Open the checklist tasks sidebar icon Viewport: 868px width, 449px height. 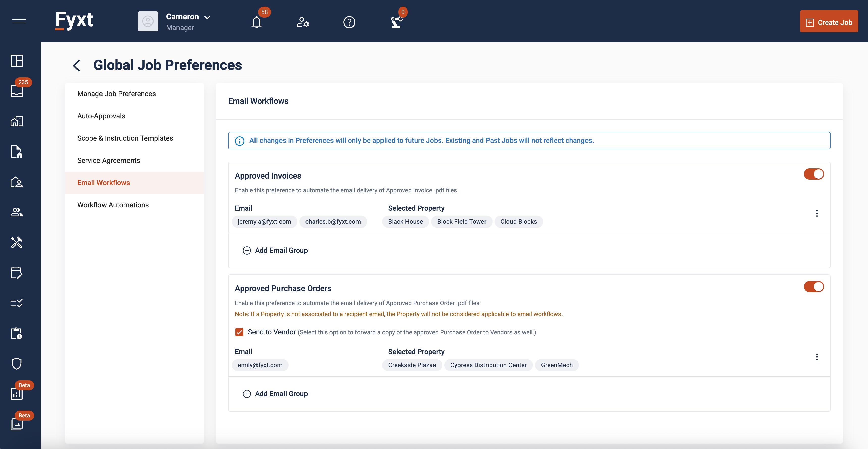coord(16,303)
